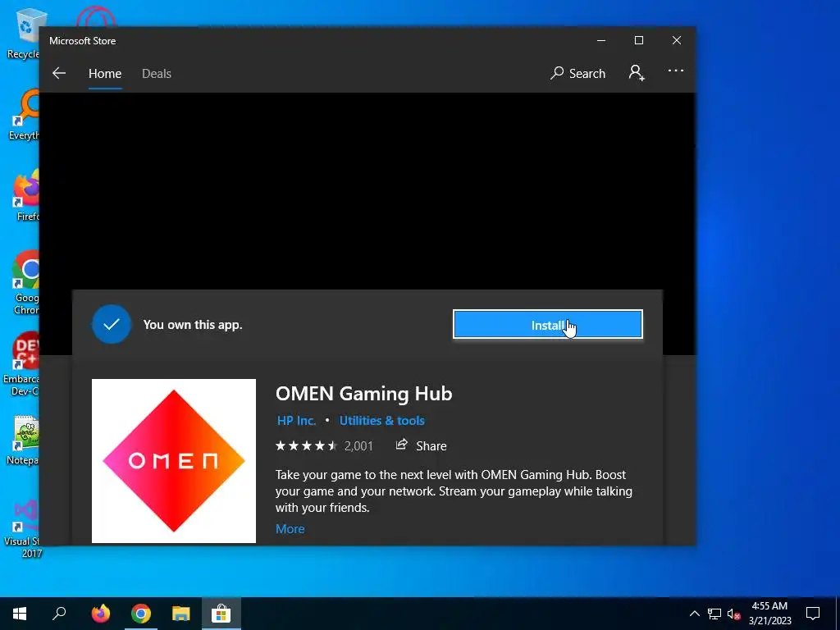Click the sign-in account icon
Screen dimensions: 840x630
coord(637,73)
